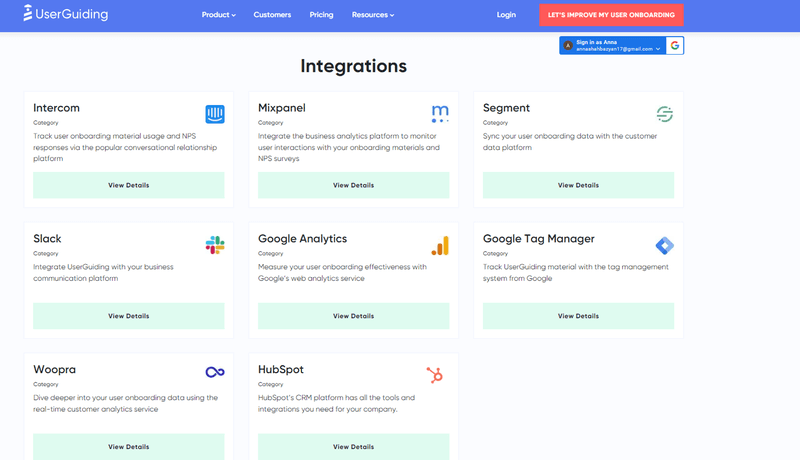Click the Mixpanel logo icon

[x=440, y=114]
